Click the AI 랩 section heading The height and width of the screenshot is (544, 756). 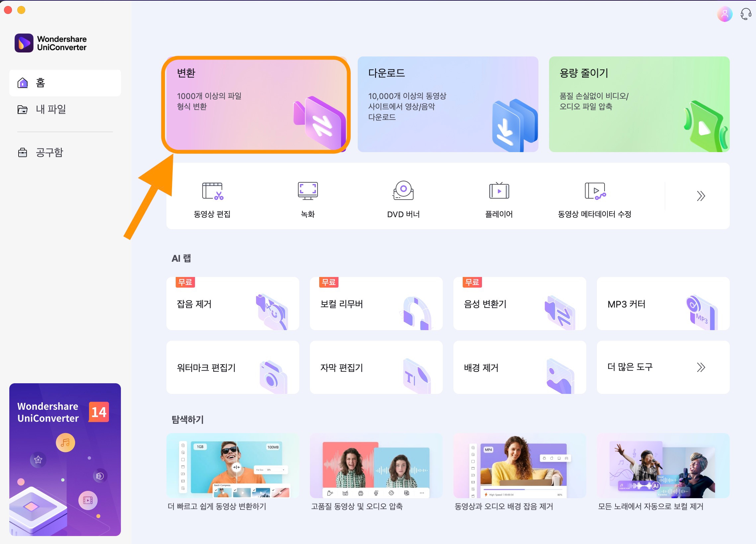point(181,258)
